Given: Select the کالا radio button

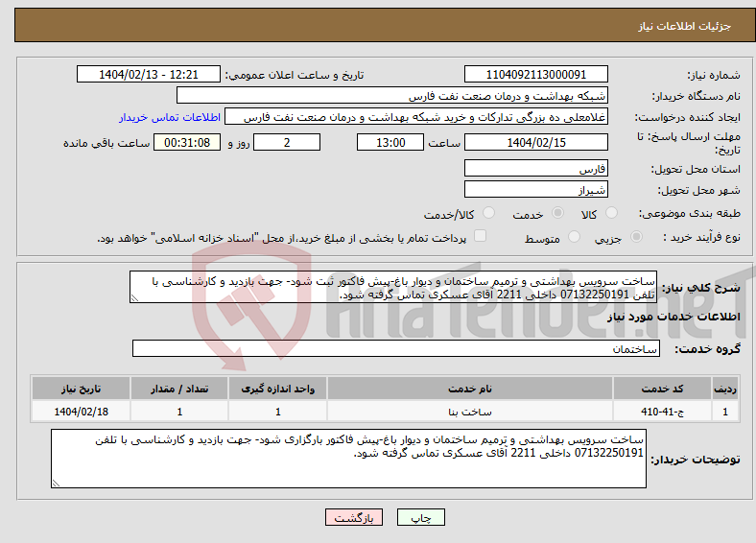Looking at the screenshot, I should pyautogui.click(x=611, y=213).
